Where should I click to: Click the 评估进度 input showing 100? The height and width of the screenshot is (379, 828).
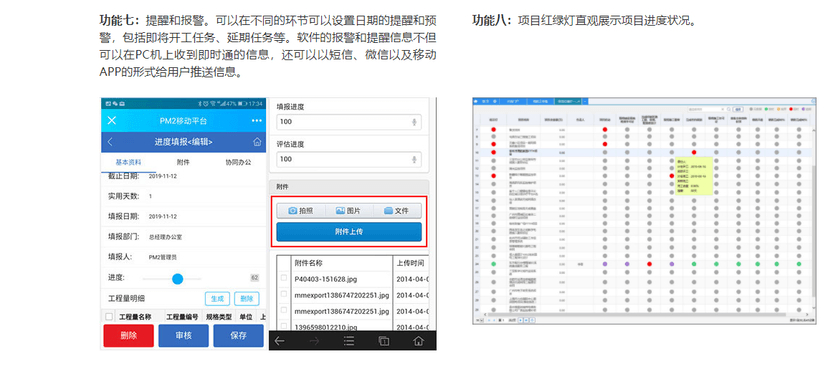(x=349, y=159)
